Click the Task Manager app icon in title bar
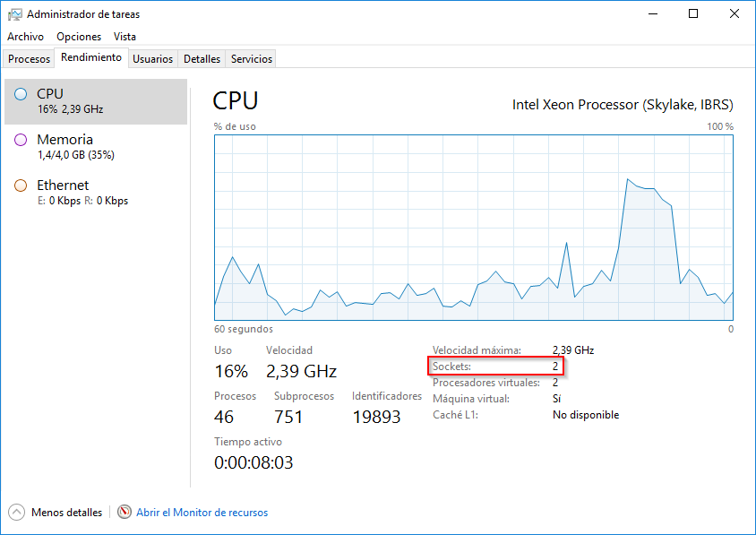The image size is (756, 535). [15, 14]
